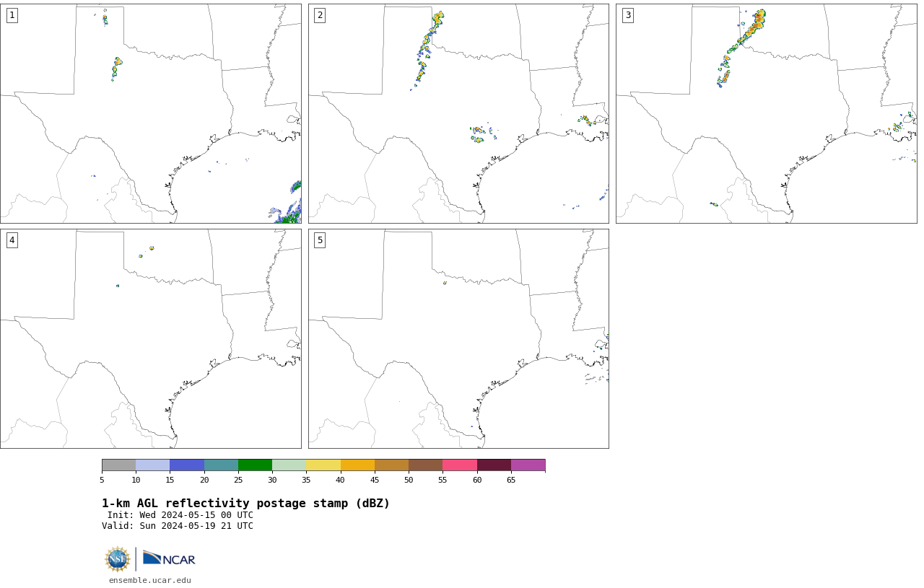Select the blue 15-20 dBZ swatch
The image size is (924, 588).
(187, 465)
